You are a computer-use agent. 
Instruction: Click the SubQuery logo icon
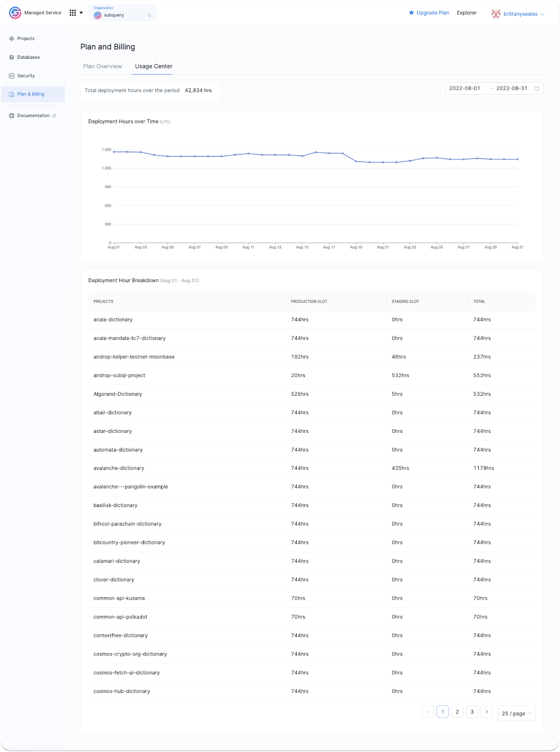[15, 13]
